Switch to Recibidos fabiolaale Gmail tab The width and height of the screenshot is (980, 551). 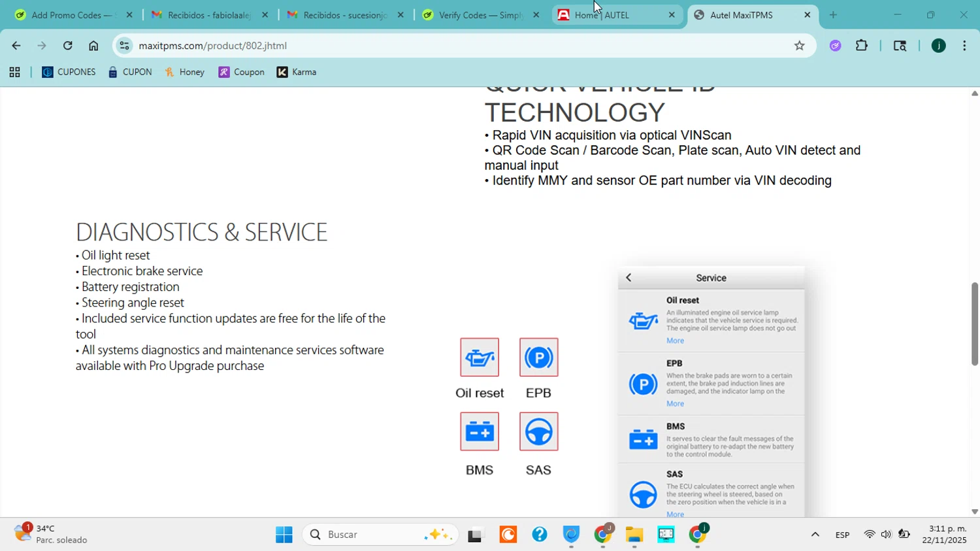[x=209, y=14]
